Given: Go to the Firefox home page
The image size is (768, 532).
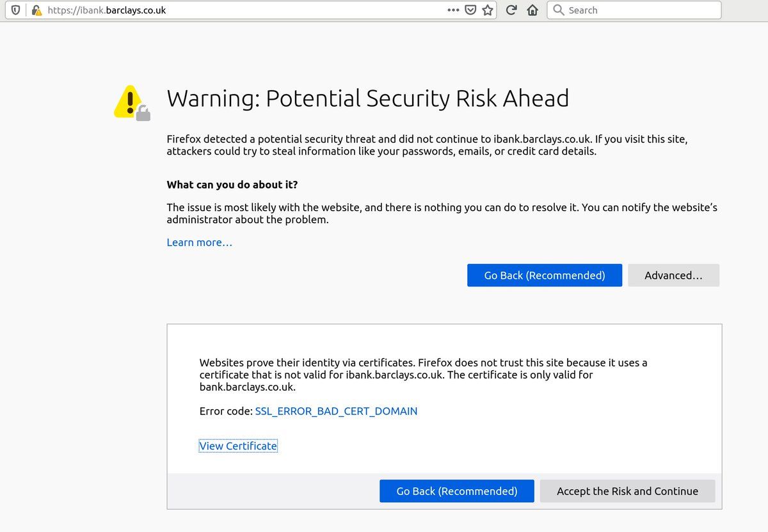Looking at the screenshot, I should (x=532, y=10).
